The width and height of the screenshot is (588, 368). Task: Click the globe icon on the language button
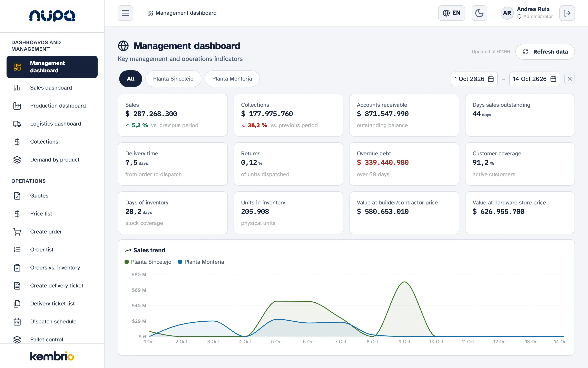click(446, 13)
